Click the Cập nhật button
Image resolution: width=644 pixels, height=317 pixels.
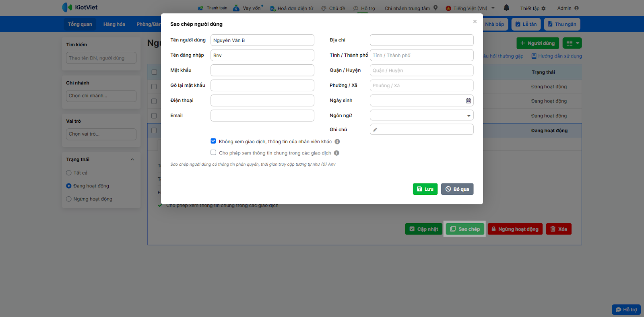pos(424,229)
